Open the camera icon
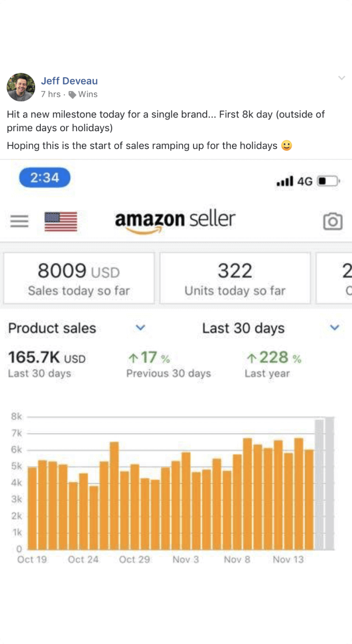Screen dimensions: 352x644 pyautogui.click(x=332, y=222)
